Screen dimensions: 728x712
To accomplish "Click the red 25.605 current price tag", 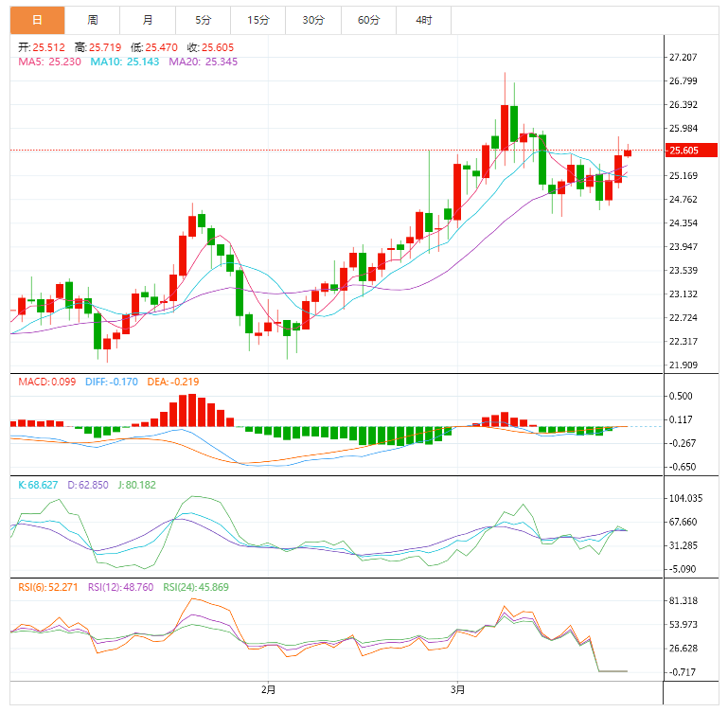I will tap(691, 150).
